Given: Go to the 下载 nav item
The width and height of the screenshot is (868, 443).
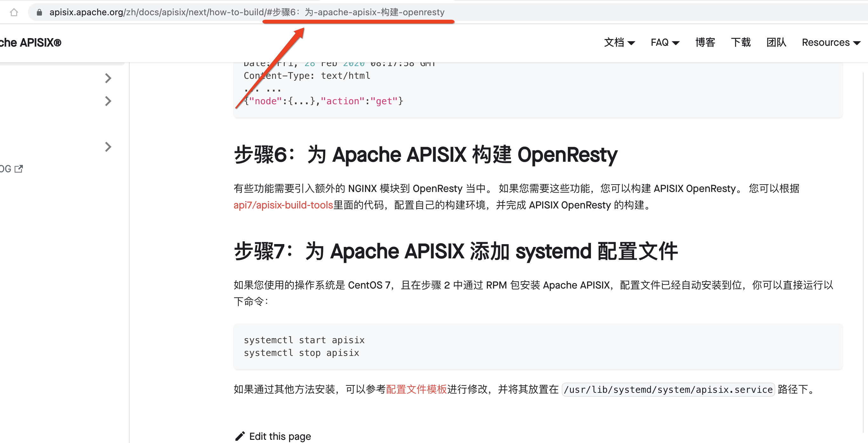Looking at the screenshot, I should pos(740,43).
